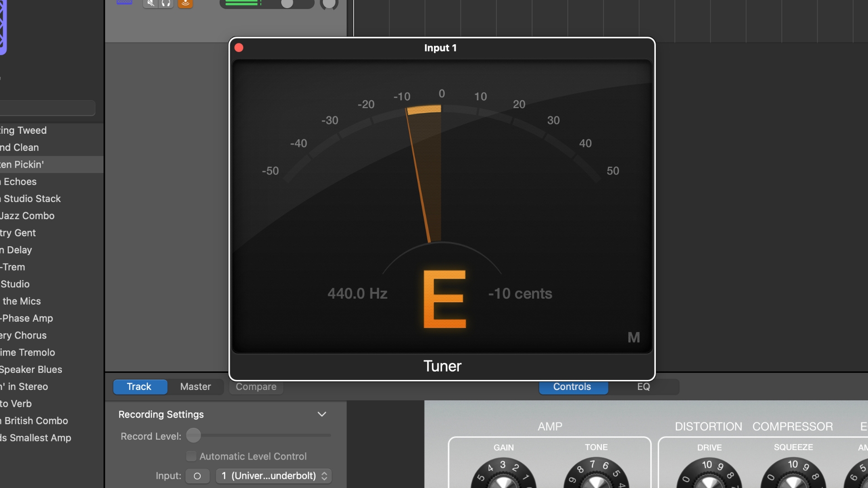The height and width of the screenshot is (488, 868).
Task: Enable Automatic Level Control checkbox
Action: 191,456
